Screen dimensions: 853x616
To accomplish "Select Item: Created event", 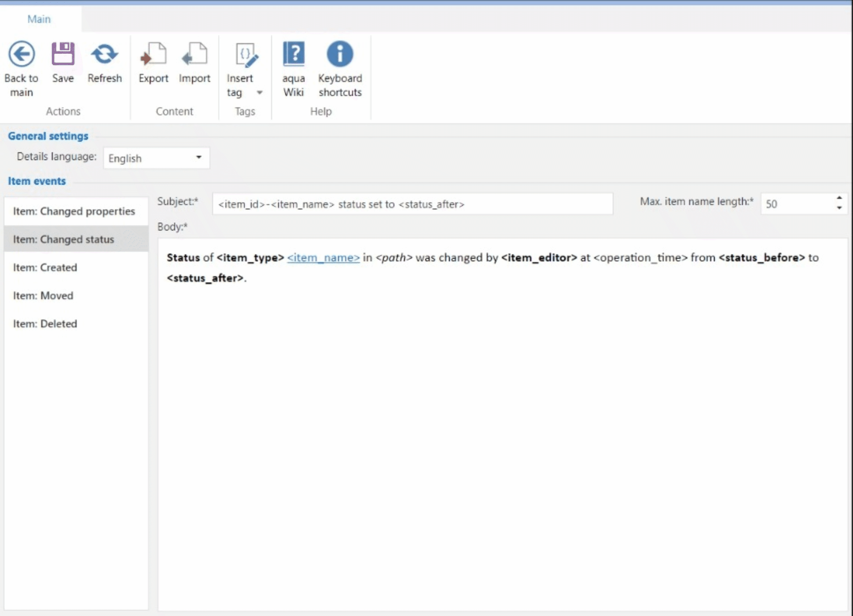I will 45,268.
